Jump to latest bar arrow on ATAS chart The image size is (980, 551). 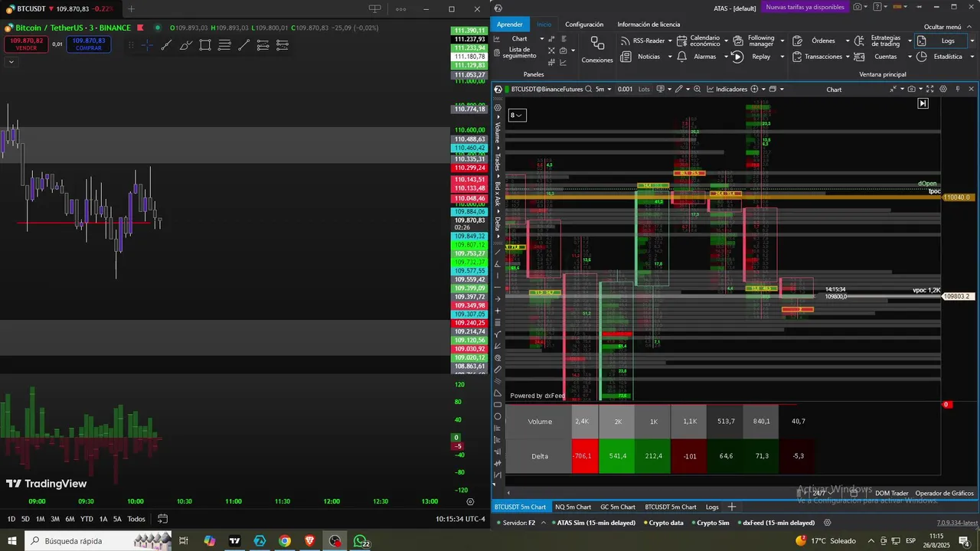923,103
